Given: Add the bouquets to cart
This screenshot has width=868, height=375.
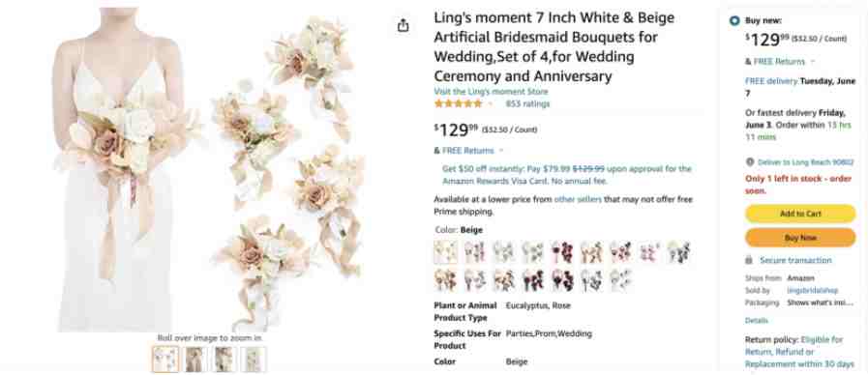Looking at the screenshot, I should point(800,214).
